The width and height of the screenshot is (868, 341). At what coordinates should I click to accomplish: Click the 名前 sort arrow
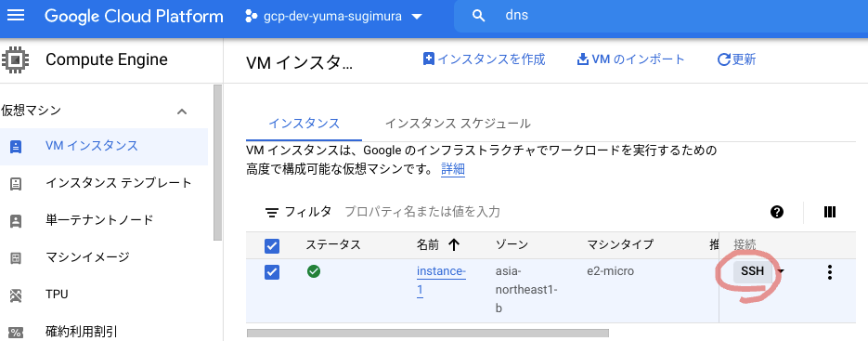454,244
